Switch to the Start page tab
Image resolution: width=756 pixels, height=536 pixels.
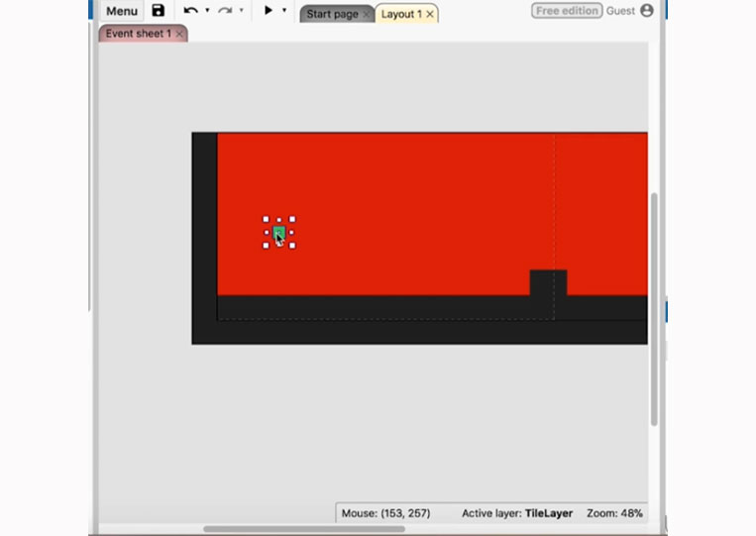click(332, 14)
